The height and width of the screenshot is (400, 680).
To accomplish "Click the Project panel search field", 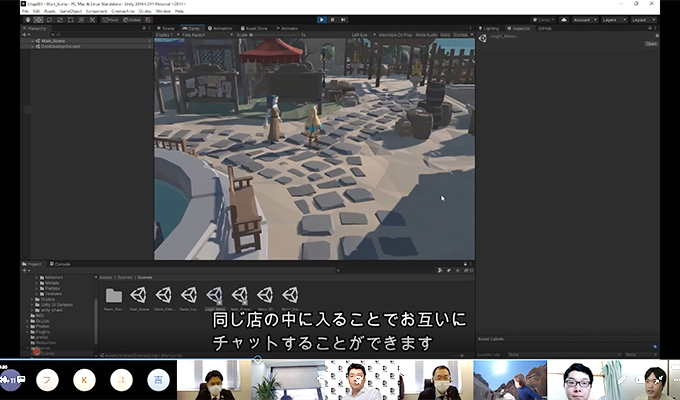I will pos(385,270).
